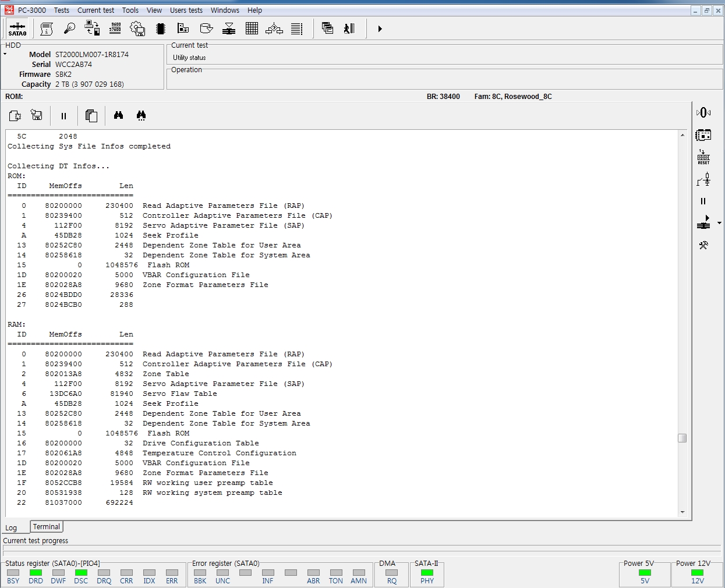Open the View menu
This screenshot has height=588, width=725.
click(154, 10)
